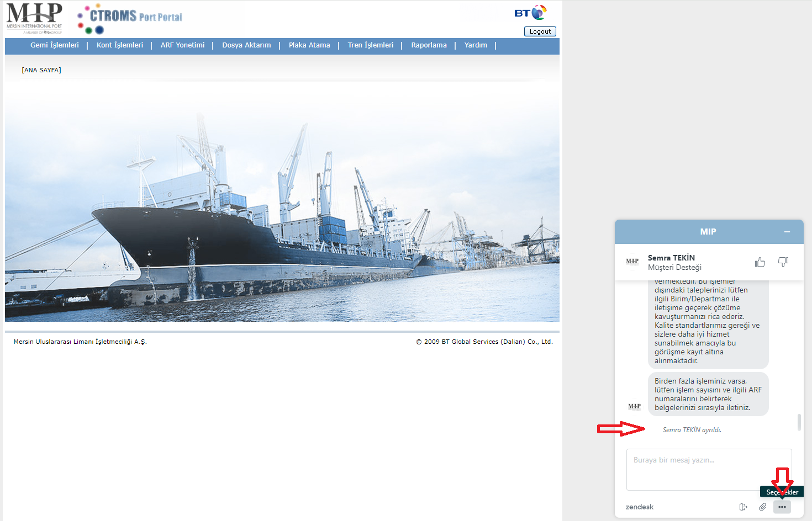Viewport: 812px width, 521px height.
Task: Click the thumbs down rating icon
Action: click(783, 262)
